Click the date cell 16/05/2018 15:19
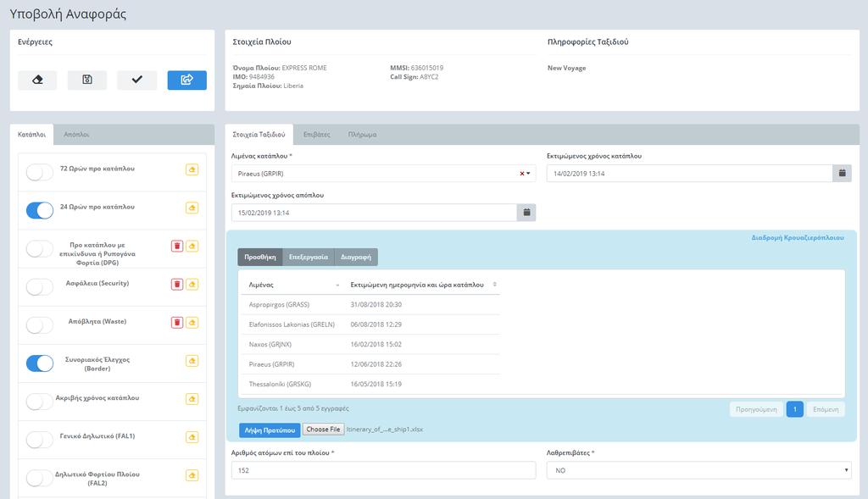 (376, 385)
